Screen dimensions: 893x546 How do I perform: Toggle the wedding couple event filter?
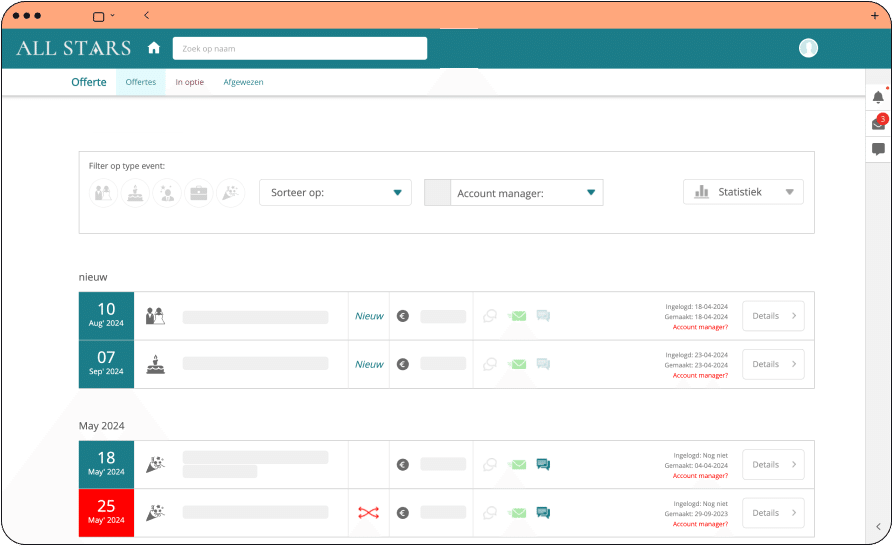103,193
